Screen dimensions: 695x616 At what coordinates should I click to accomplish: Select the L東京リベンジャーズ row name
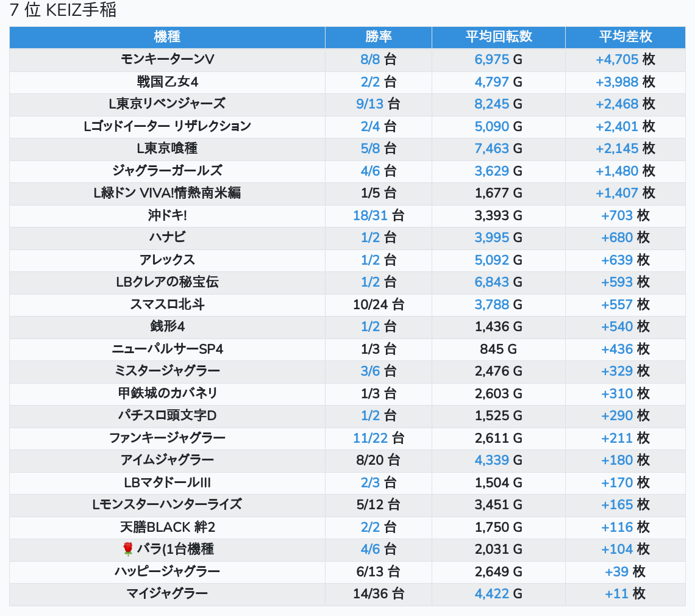[x=167, y=104]
